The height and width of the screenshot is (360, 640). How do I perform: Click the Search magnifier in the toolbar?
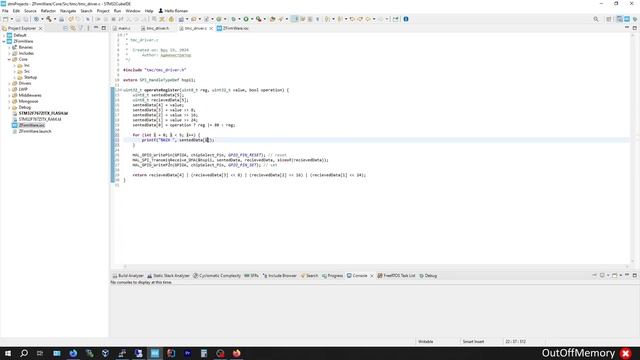[x=596, y=19]
